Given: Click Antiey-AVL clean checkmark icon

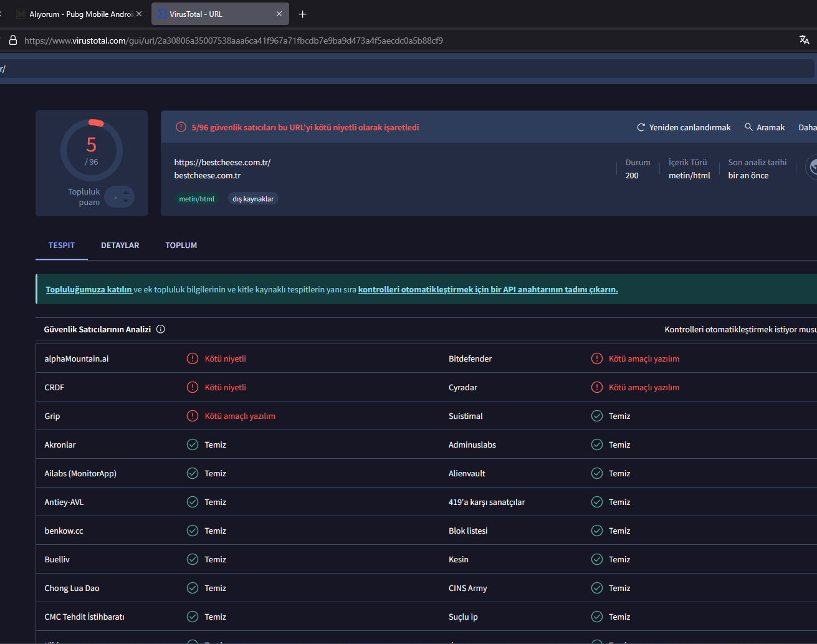Looking at the screenshot, I should pyautogui.click(x=193, y=502).
